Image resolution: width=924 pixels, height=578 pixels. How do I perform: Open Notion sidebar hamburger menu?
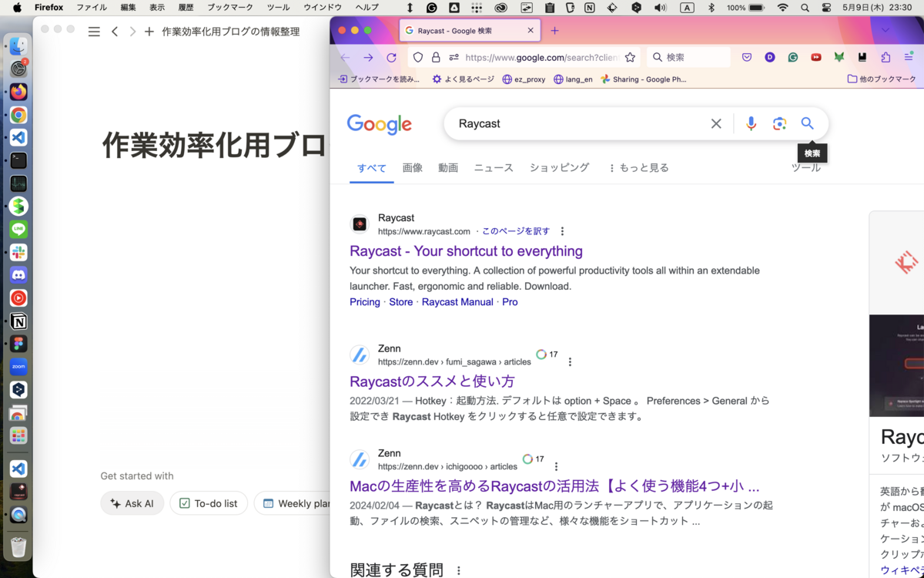[x=94, y=32]
